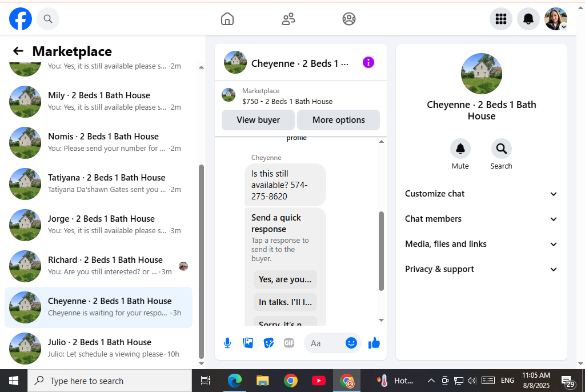Click the Windows 'Type here to search' box

[x=110, y=381]
